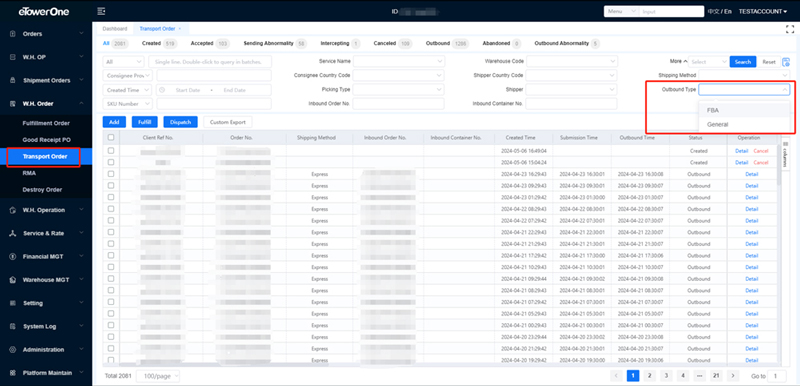Cancel the order created 2024-05-06 16:49:04
The height and width of the screenshot is (386, 800).
click(761, 151)
